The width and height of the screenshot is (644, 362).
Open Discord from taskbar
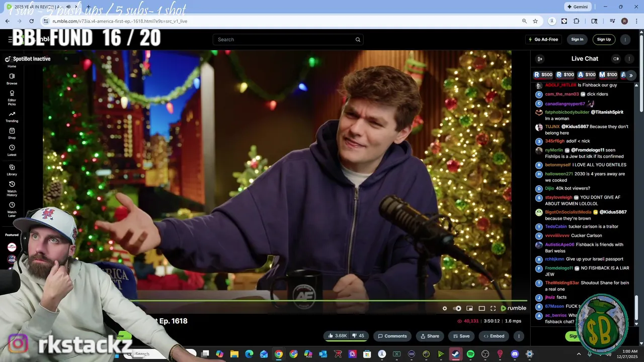pyautogui.click(x=515, y=354)
